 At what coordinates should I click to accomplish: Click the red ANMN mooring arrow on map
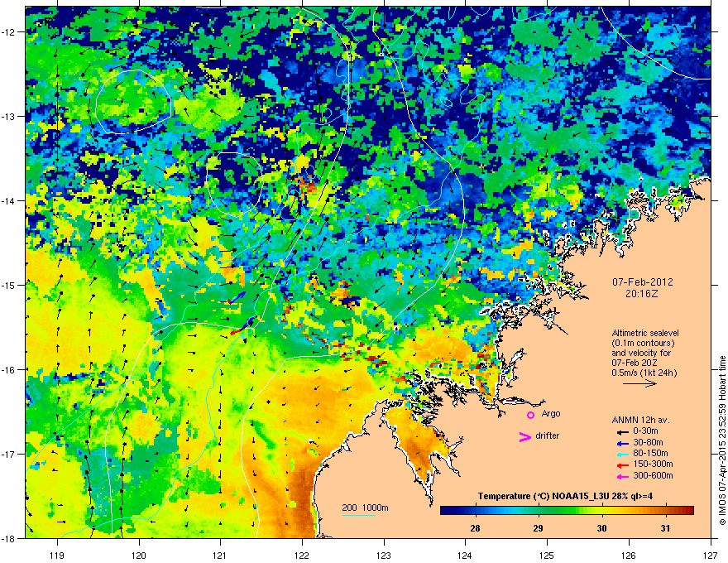tap(236, 332)
